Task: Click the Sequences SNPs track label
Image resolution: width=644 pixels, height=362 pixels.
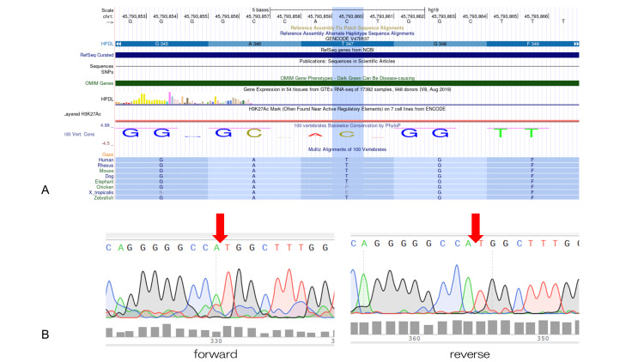Action: (101, 69)
